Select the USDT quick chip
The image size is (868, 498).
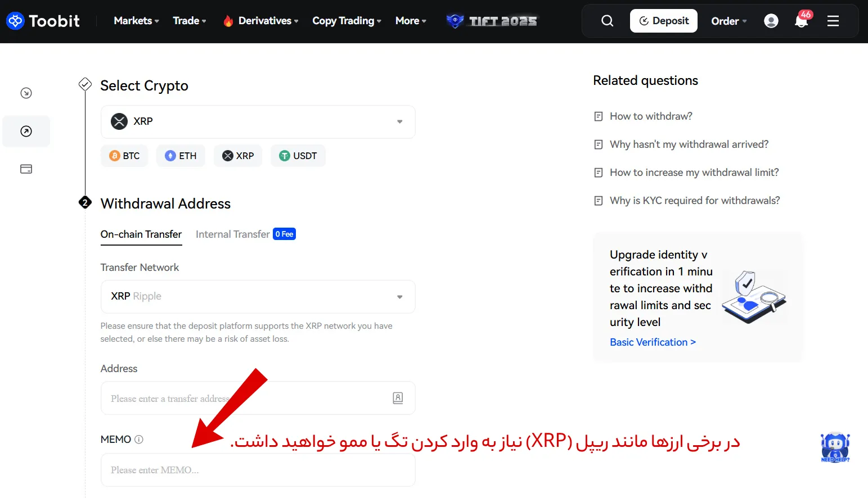point(298,156)
